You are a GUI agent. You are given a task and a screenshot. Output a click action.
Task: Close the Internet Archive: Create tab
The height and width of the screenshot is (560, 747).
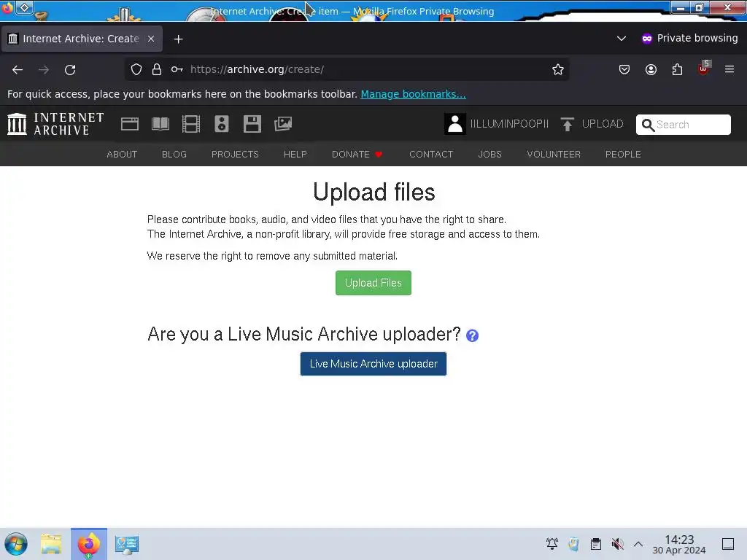tap(151, 39)
